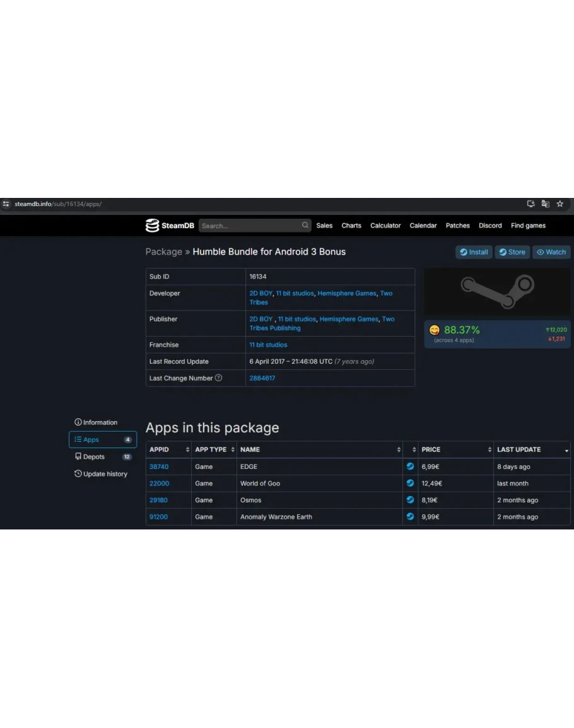Open app ID 38740 link

point(159,466)
